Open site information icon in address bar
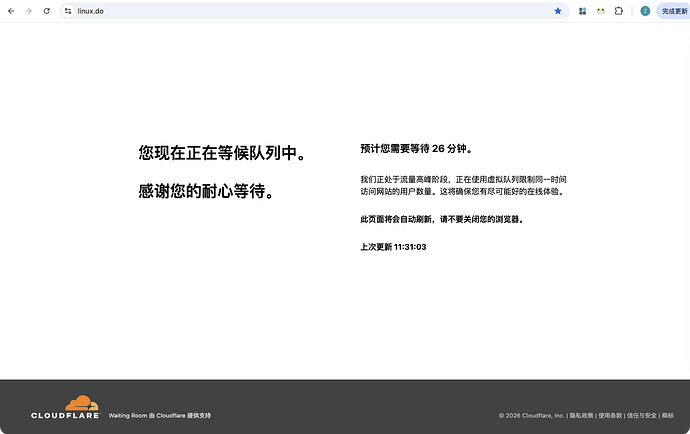This screenshot has width=690, height=434. (x=68, y=11)
